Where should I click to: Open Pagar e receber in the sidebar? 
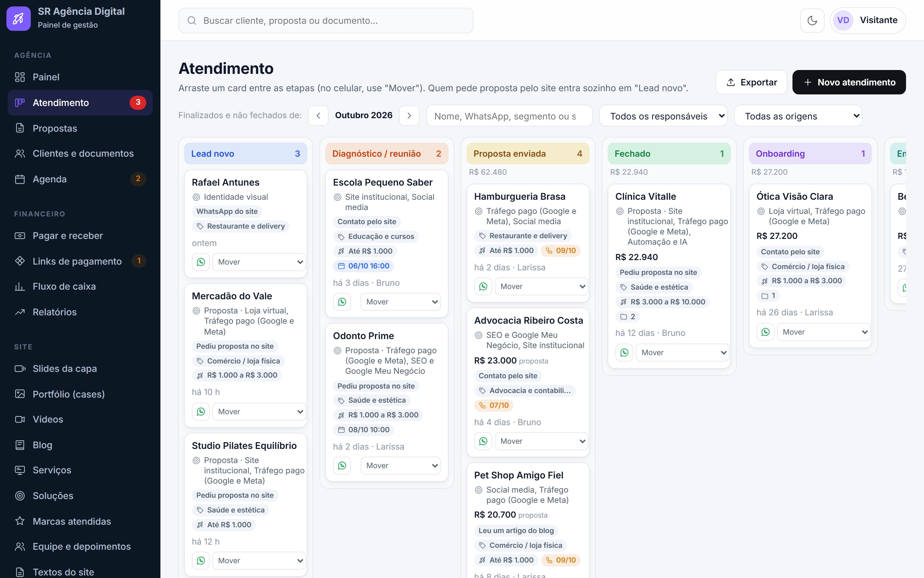[x=80, y=235]
